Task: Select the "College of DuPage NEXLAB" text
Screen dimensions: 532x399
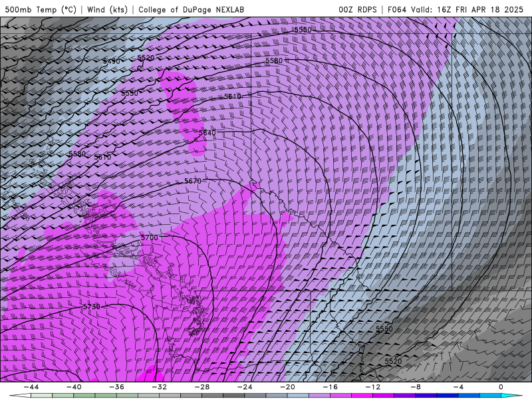Action: 191,9
